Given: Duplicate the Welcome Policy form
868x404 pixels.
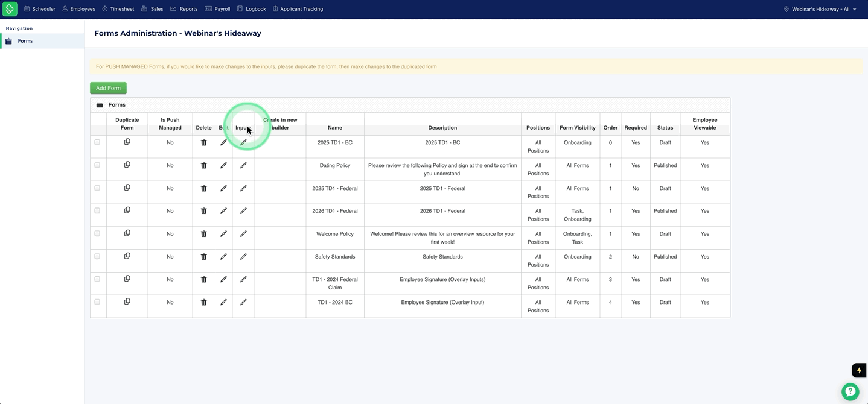Looking at the screenshot, I should pos(127,233).
